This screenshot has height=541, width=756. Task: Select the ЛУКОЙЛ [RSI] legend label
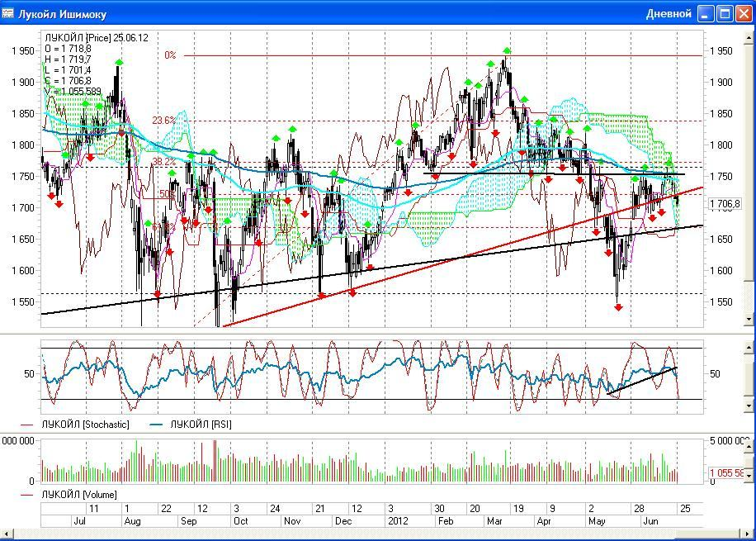point(201,425)
